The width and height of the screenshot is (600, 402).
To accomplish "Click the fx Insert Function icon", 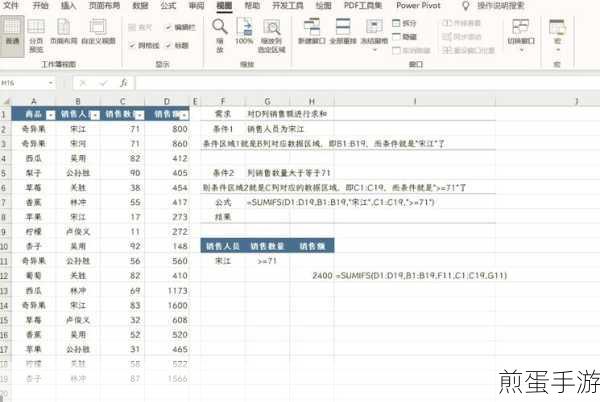I will pos(124,83).
